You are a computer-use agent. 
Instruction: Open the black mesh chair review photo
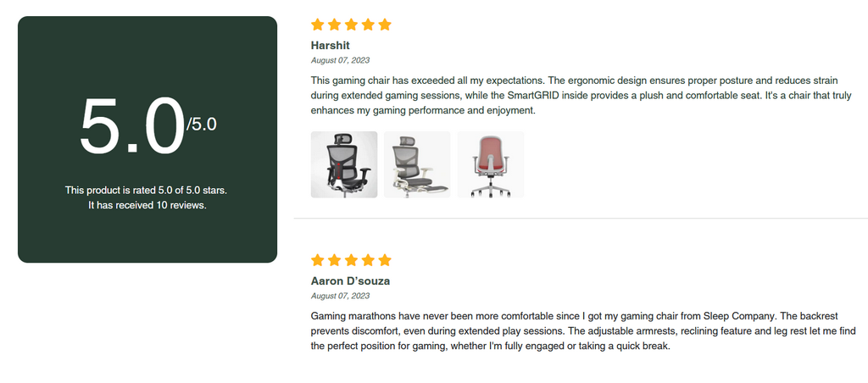[x=344, y=164]
